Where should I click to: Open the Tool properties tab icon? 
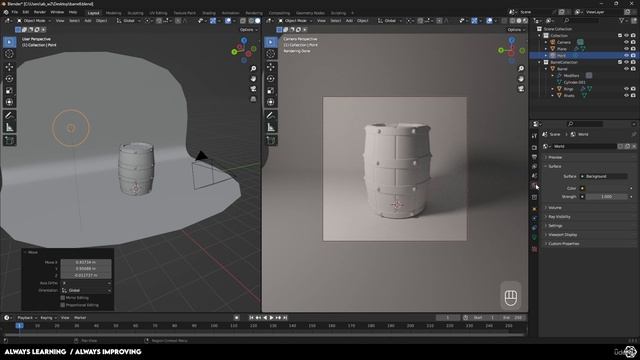(x=534, y=136)
